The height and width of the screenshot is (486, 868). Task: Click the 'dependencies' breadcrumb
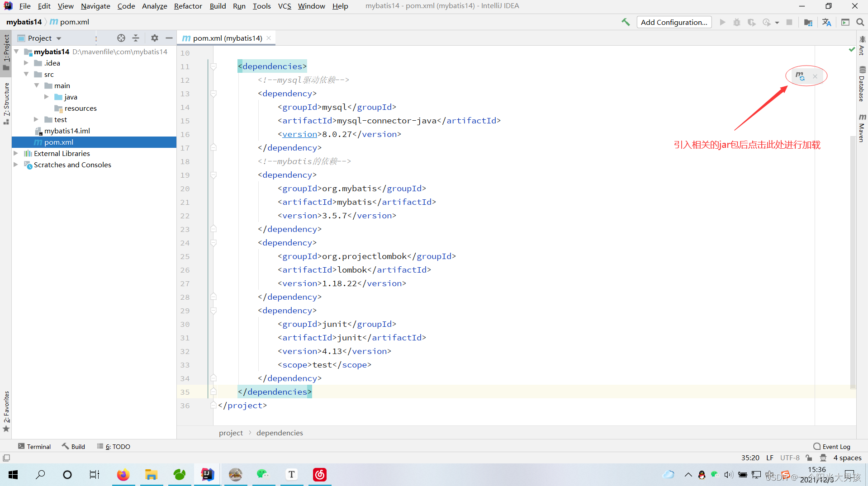(280, 433)
